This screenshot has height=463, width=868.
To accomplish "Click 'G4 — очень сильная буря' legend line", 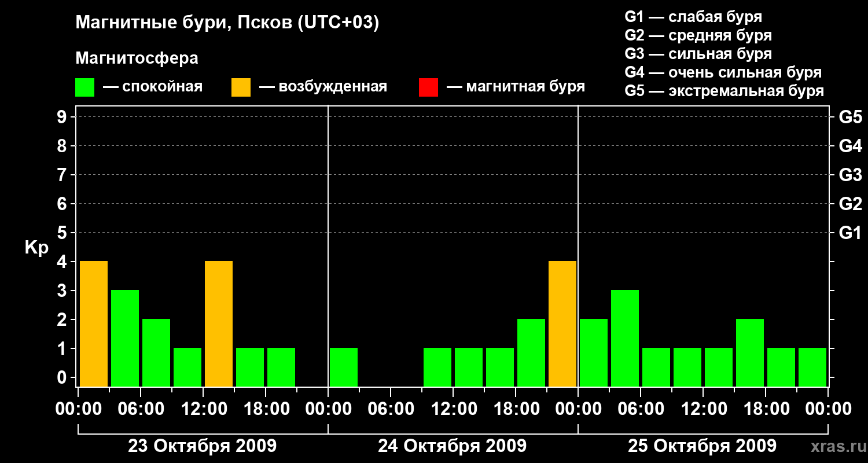I will [x=723, y=72].
